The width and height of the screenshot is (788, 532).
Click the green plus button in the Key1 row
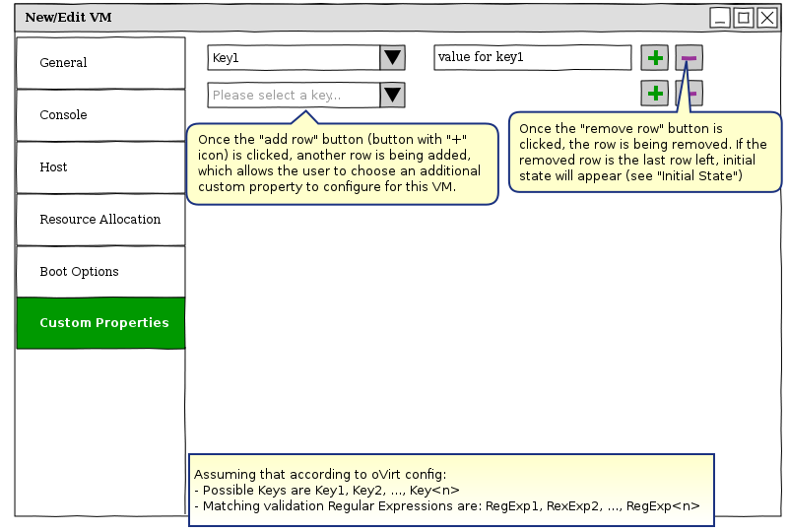(654, 58)
